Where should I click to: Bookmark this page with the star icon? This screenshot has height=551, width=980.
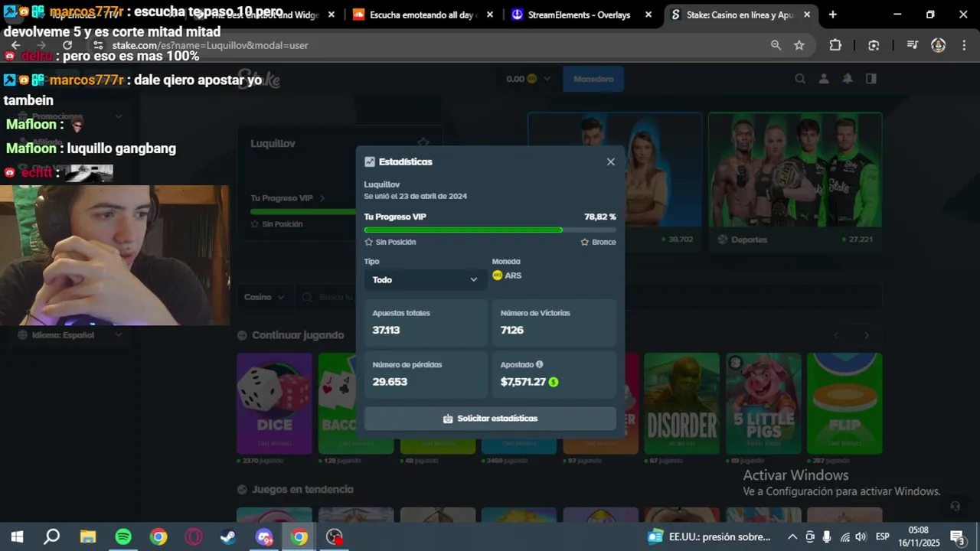(x=799, y=45)
